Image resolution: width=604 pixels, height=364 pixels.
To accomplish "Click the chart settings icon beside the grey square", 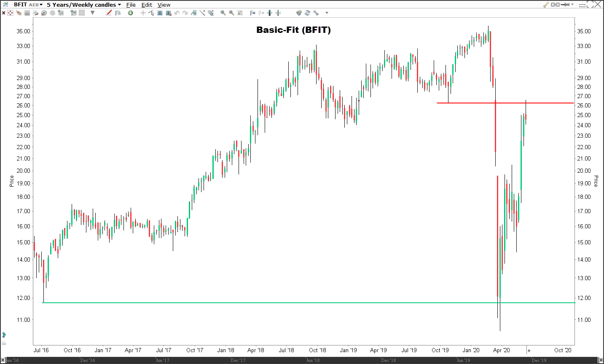I will 73,13.
